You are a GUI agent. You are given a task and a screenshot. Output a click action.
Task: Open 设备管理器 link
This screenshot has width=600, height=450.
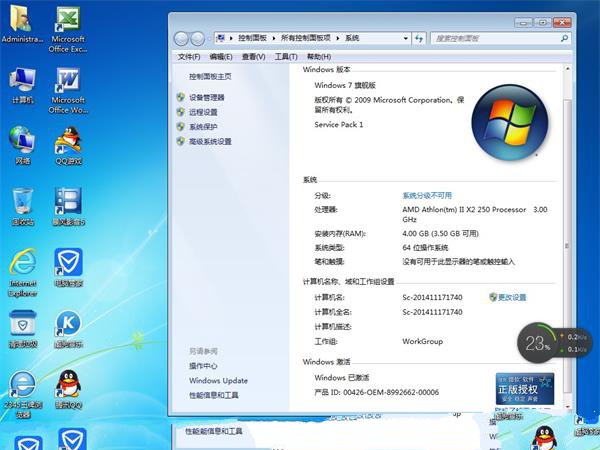207,98
